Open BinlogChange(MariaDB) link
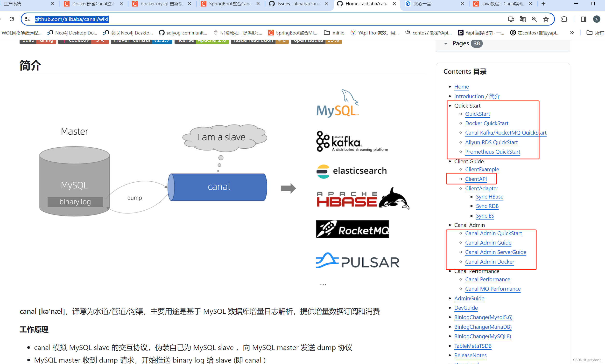 coord(483,327)
